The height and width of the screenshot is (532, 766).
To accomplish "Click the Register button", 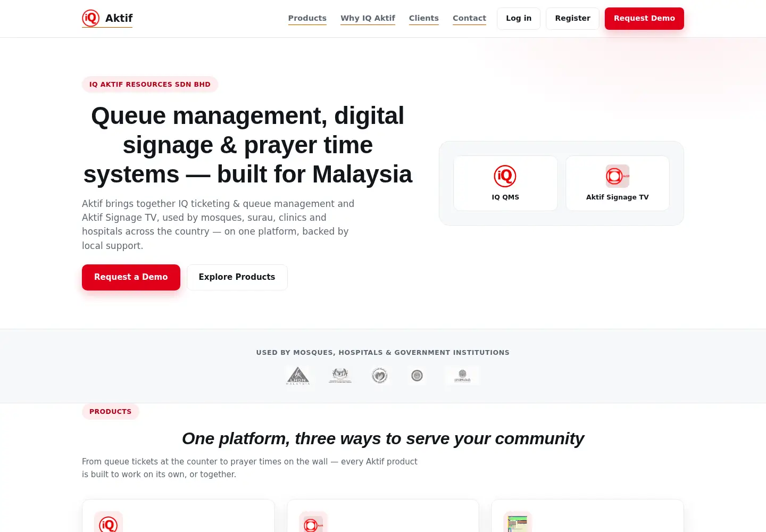I will pos(572,19).
